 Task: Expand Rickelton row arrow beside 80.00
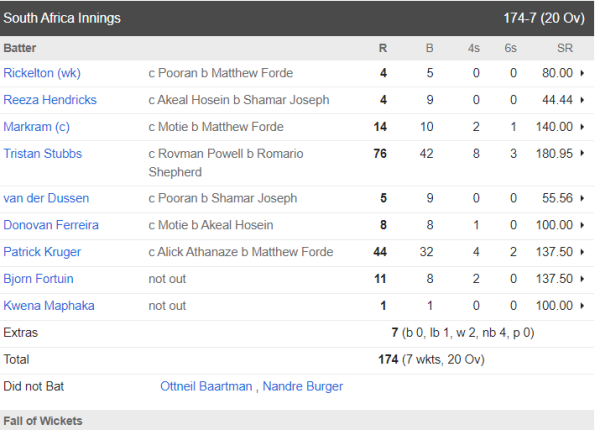(x=583, y=73)
